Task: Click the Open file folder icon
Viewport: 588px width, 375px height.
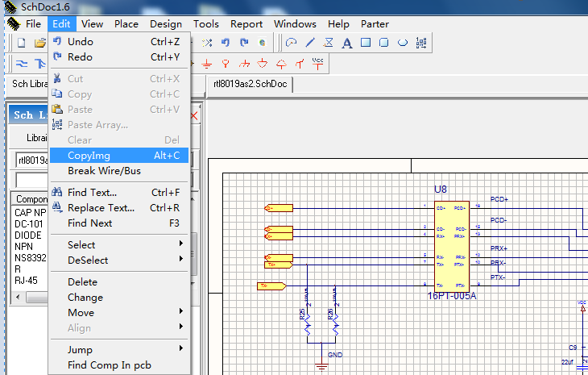Action: [39, 43]
